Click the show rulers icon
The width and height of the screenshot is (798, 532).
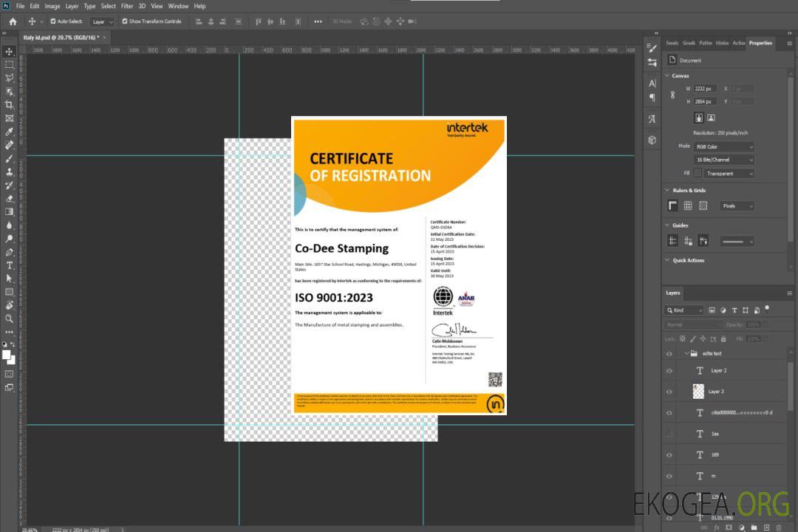pyautogui.click(x=672, y=206)
